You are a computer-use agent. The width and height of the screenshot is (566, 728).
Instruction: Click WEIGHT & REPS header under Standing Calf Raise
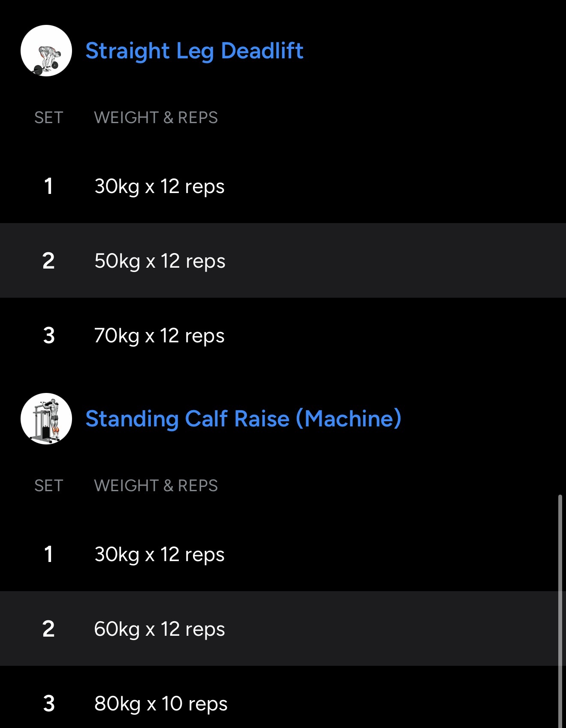coord(156,486)
